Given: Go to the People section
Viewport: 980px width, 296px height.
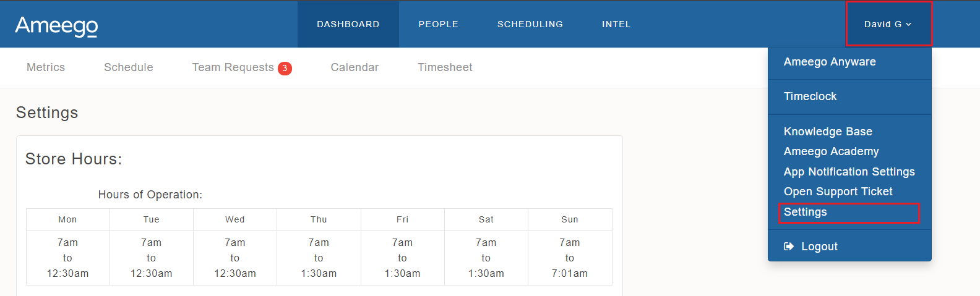Looking at the screenshot, I should (438, 24).
